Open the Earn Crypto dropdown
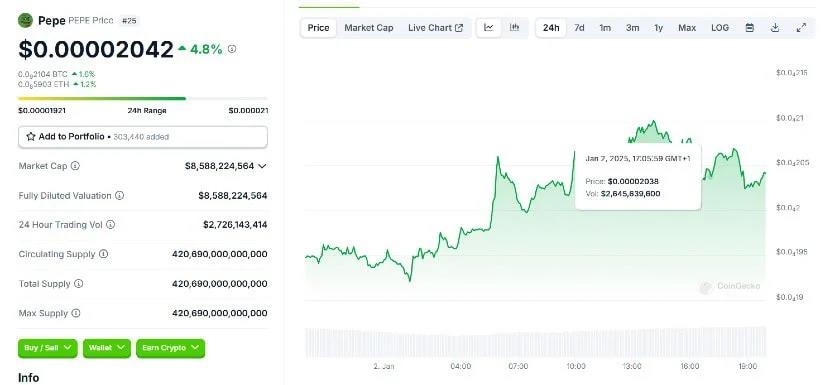The image size is (825, 385). click(170, 348)
